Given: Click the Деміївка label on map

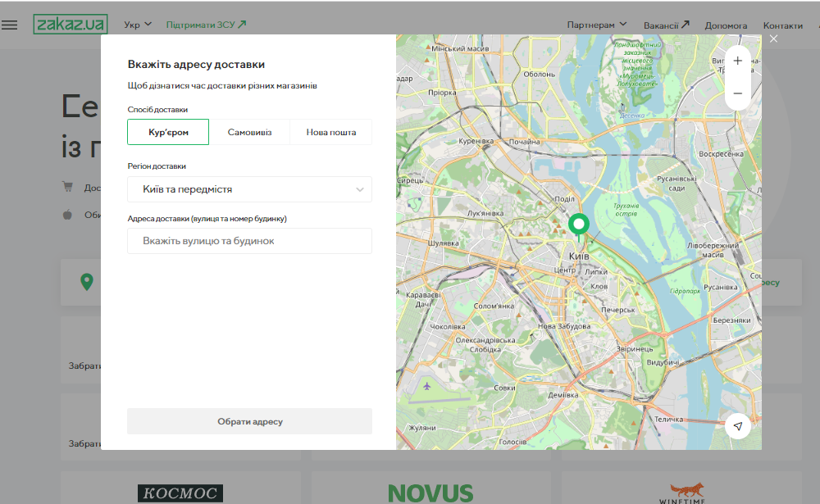Looking at the screenshot, I should (563, 395).
